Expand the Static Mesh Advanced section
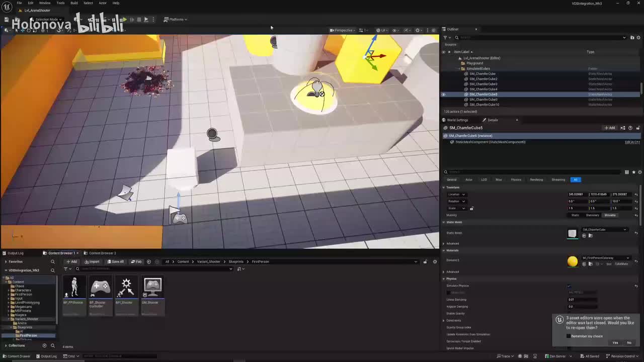Screen dimensions: 644x362 tap(443, 244)
